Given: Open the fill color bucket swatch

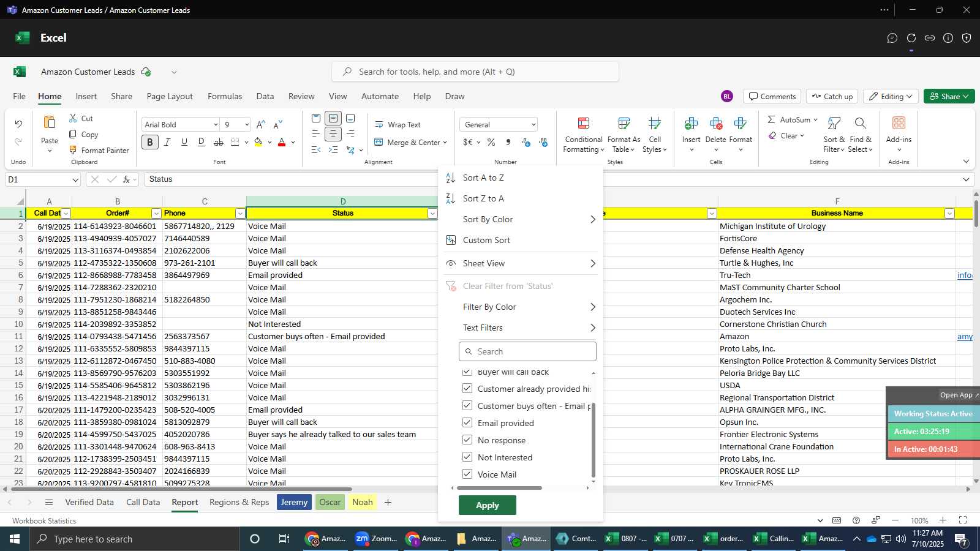Looking at the screenshot, I should 258,142.
